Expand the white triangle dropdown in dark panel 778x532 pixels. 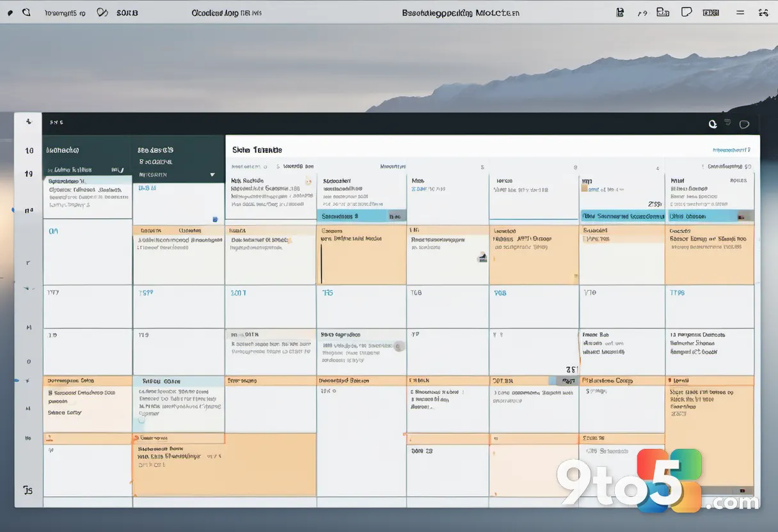(212, 174)
